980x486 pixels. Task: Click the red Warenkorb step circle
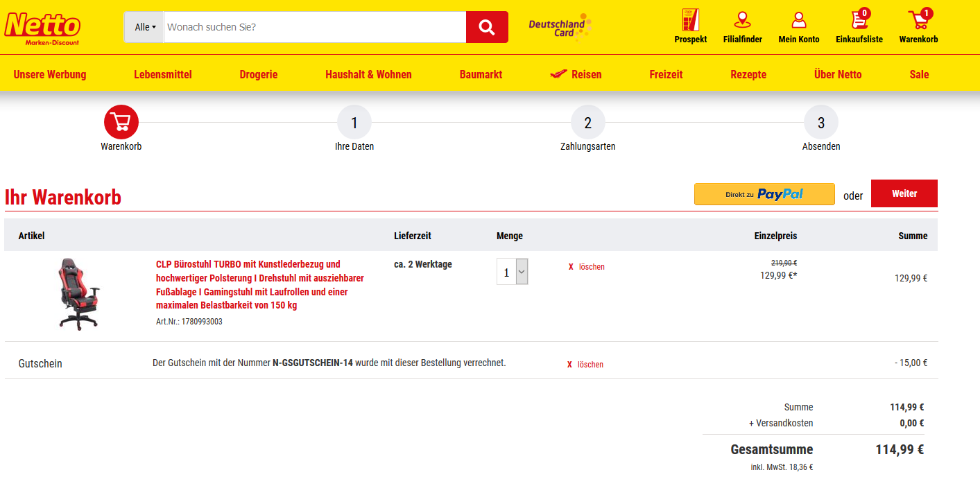pyautogui.click(x=121, y=123)
